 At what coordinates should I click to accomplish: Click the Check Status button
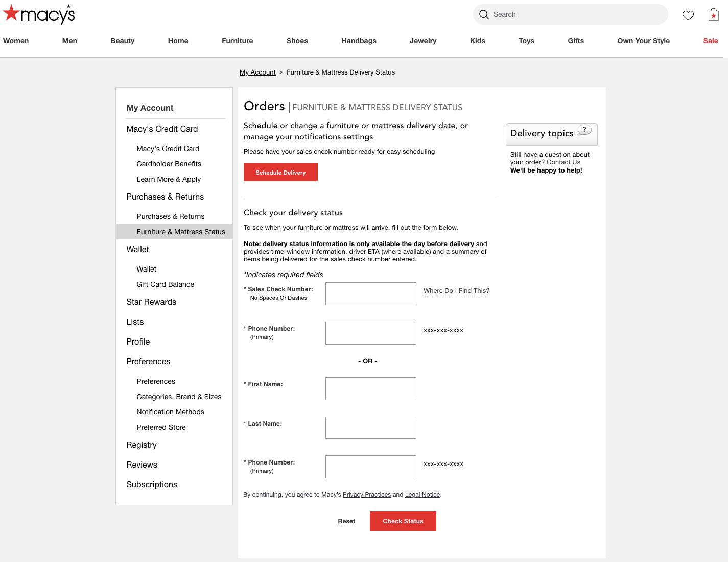point(403,521)
